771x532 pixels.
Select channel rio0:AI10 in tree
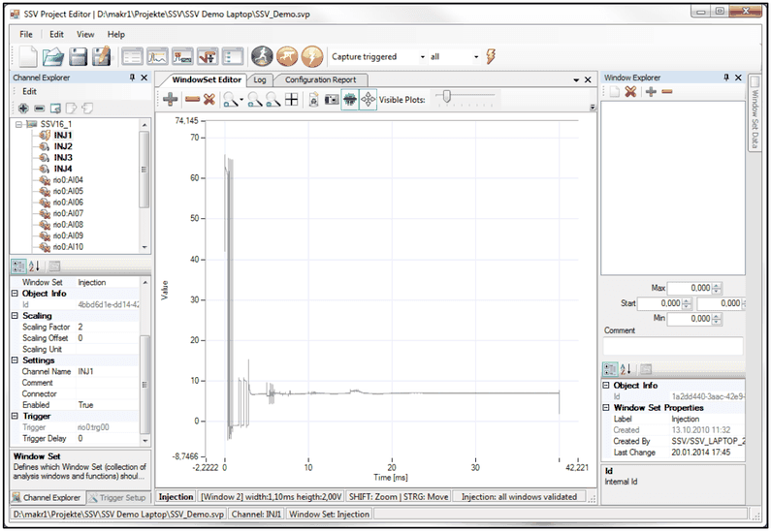(x=68, y=247)
